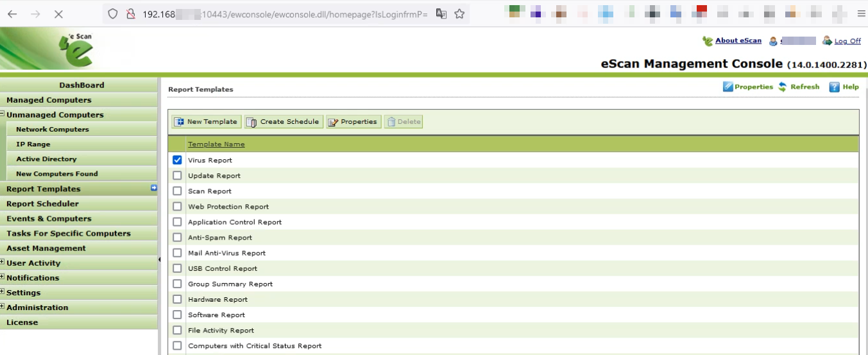868x355 pixels.
Task: Click the greyed Delete button
Action: (404, 121)
